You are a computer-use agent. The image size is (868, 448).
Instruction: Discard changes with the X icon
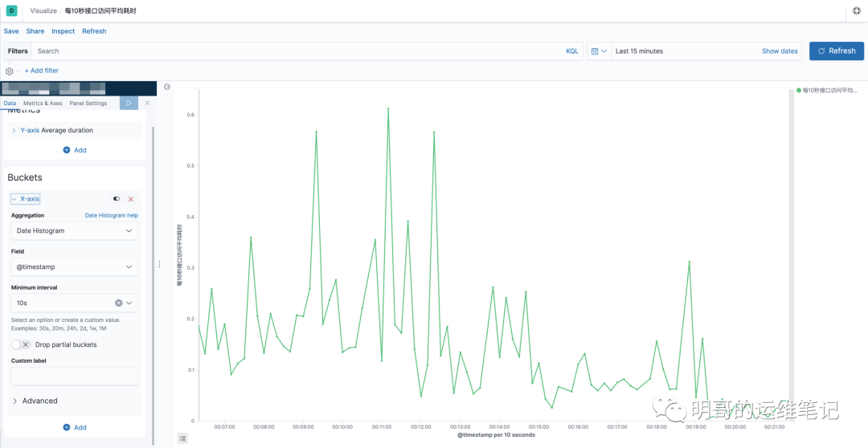147,103
